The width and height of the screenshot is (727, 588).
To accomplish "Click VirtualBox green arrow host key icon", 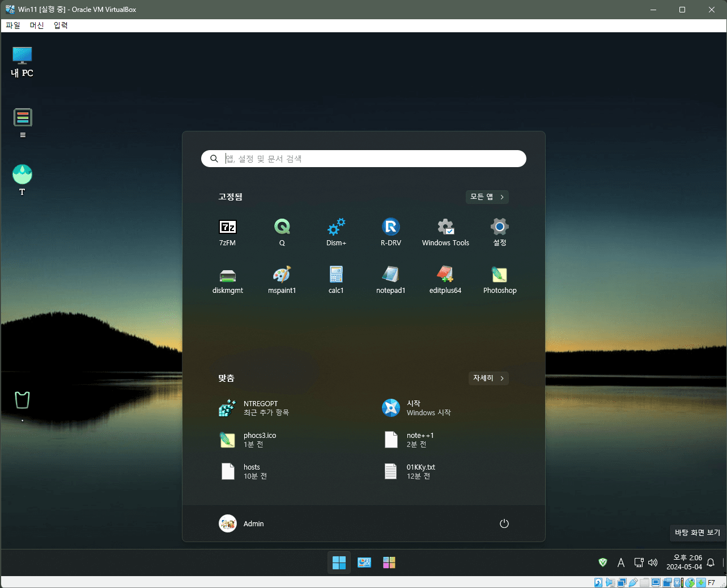I will 702,582.
